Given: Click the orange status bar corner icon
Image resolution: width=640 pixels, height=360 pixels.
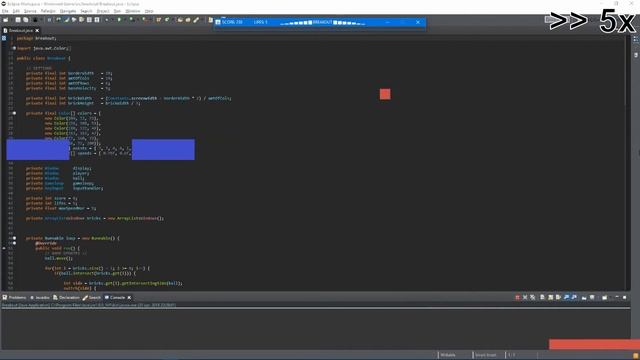Looking at the screenshot, I should tap(636, 356).
